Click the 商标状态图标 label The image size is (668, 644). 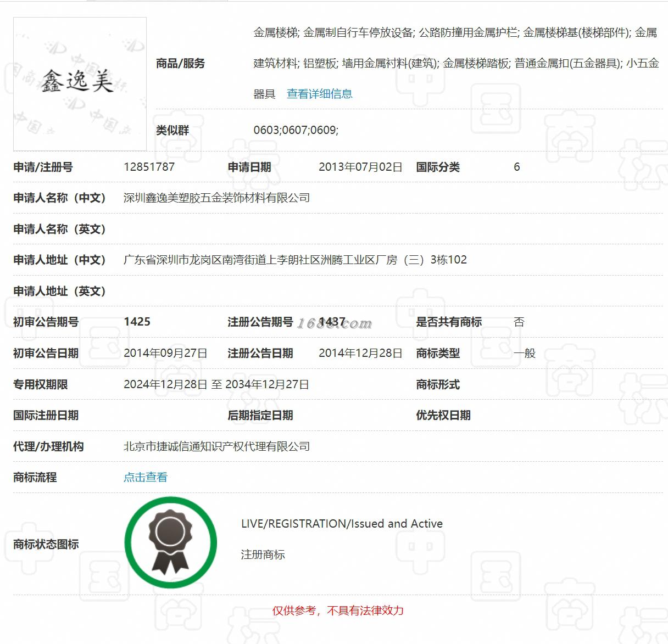46,544
